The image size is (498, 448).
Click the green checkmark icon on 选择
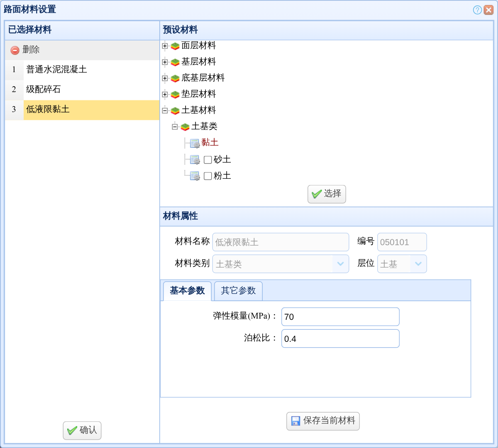(317, 194)
